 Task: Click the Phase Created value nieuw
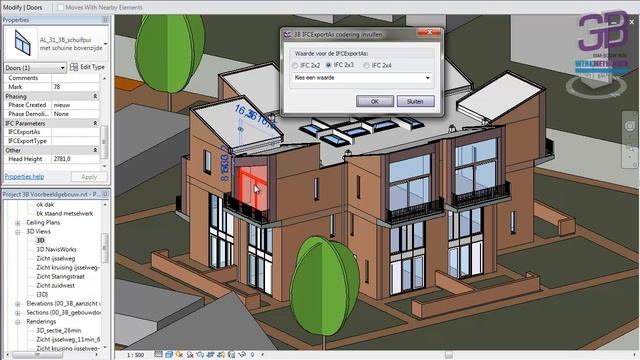pos(76,105)
